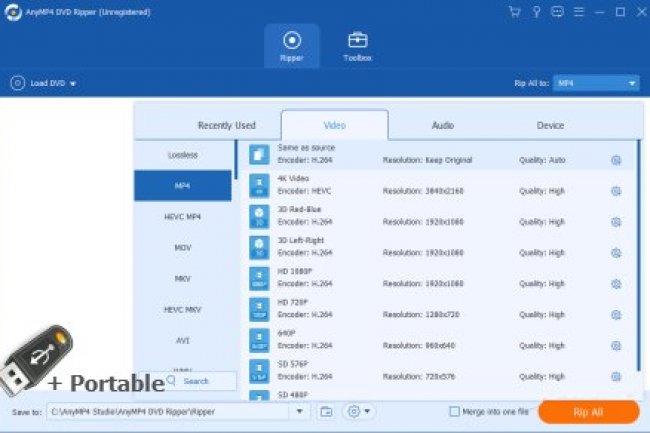Select the Video tab
The height and width of the screenshot is (433, 650).
coord(335,125)
